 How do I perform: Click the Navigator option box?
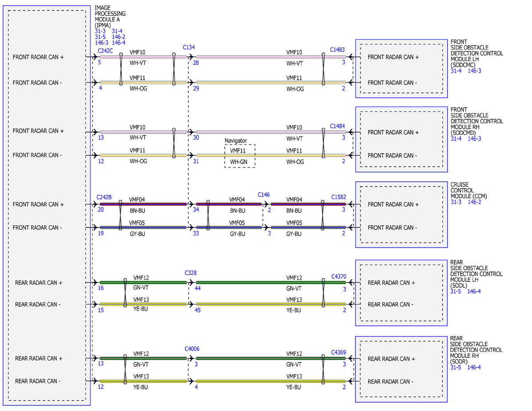point(239,156)
